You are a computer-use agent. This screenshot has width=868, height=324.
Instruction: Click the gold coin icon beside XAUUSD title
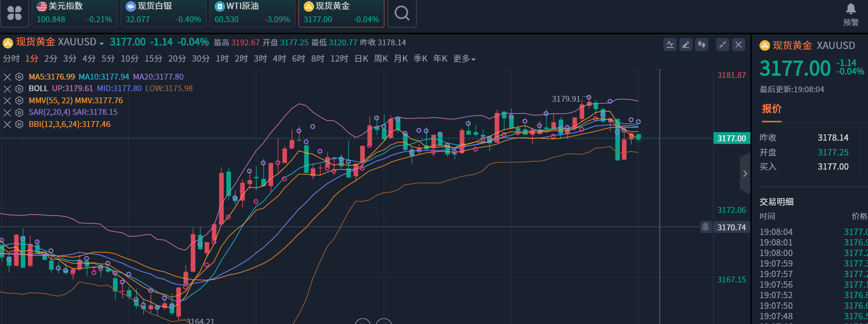click(x=7, y=43)
